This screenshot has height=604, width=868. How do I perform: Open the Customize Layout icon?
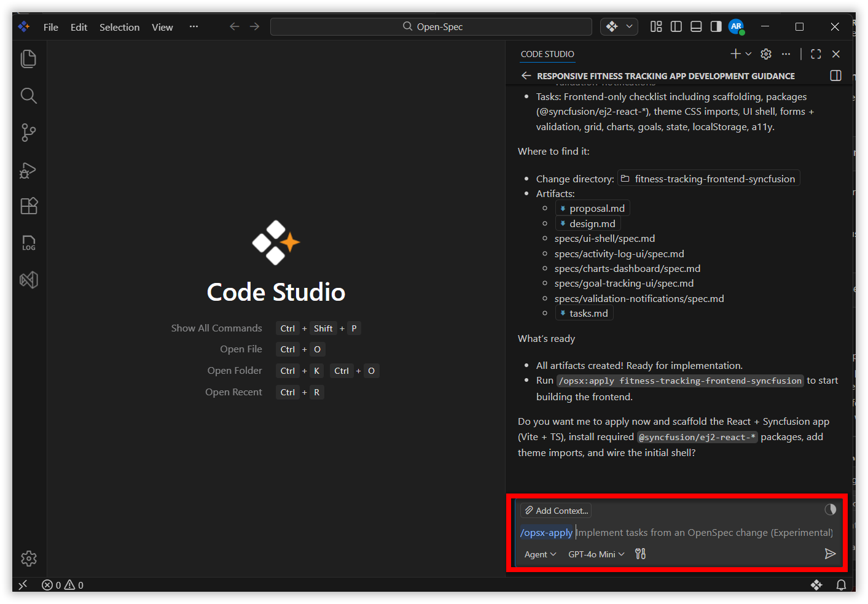[656, 26]
